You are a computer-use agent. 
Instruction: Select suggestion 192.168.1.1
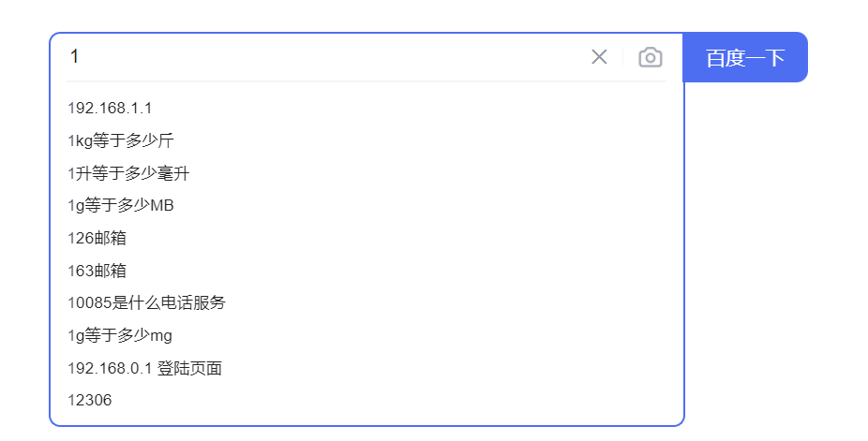pyautogui.click(x=110, y=108)
